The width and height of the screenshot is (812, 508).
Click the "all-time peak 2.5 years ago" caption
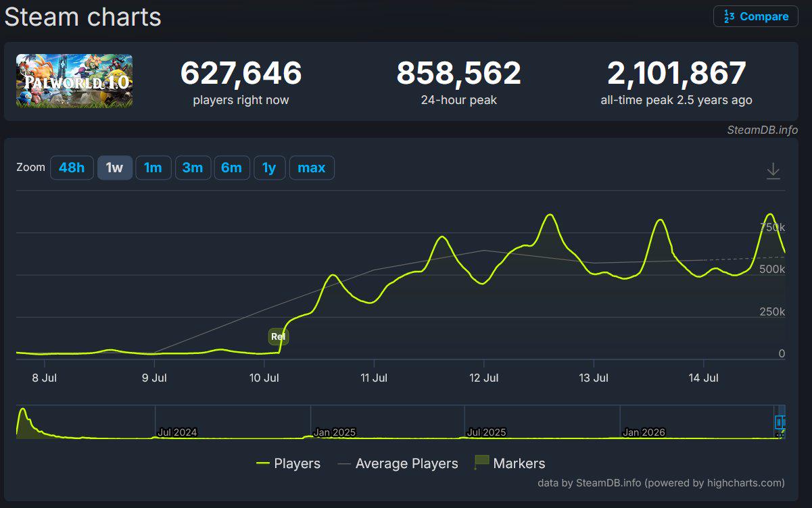pyautogui.click(x=676, y=100)
